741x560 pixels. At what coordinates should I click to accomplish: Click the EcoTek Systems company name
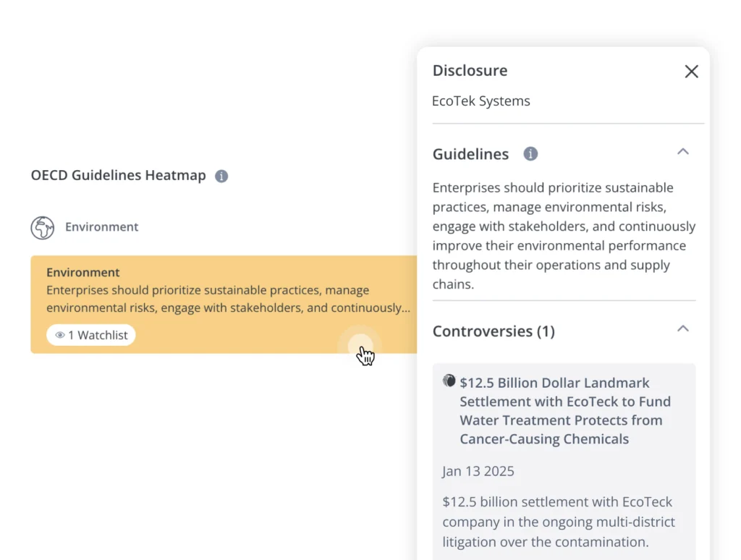coord(480,101)
